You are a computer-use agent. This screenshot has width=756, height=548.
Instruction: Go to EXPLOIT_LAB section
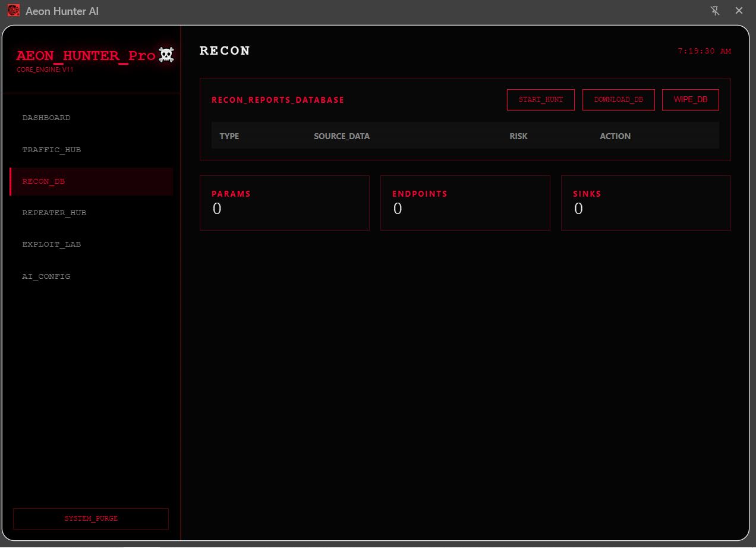click(x=52, y=244)
